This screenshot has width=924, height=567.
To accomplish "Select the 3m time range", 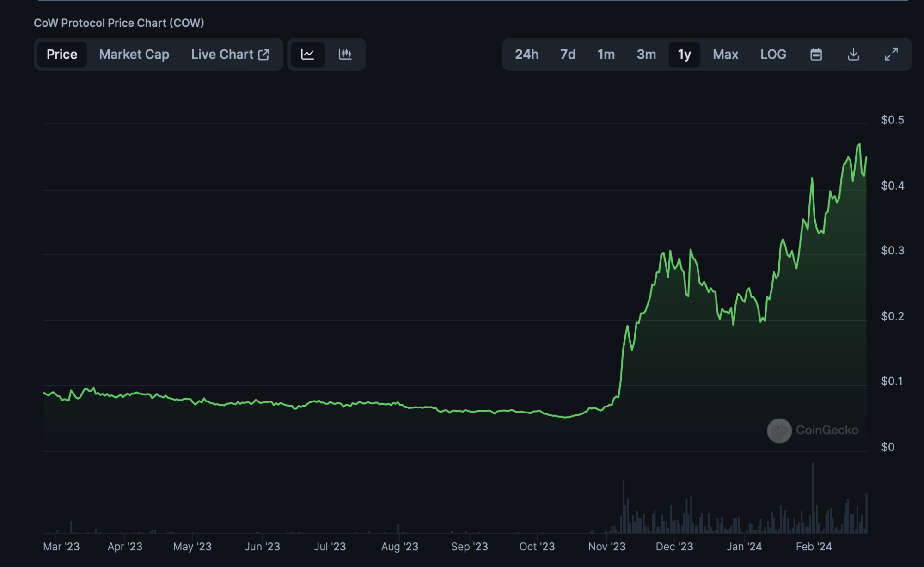I will click(x=646, y=55).
